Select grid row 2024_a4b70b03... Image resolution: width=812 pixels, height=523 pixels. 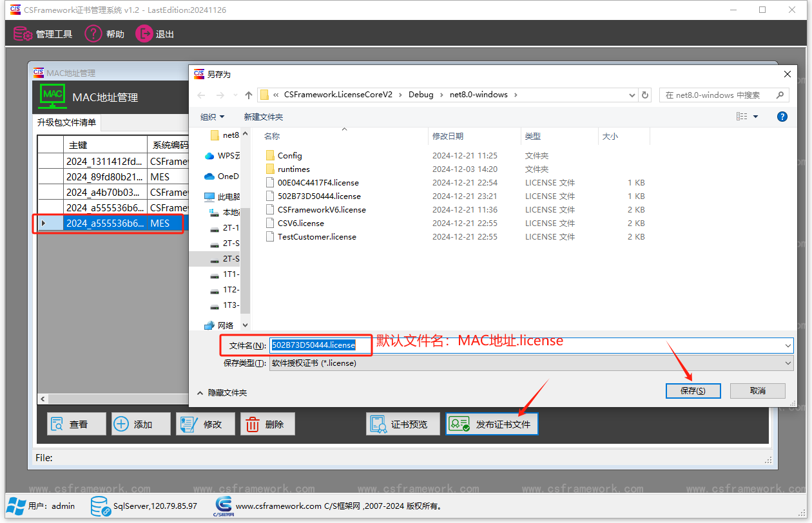[x=111, y=192]
